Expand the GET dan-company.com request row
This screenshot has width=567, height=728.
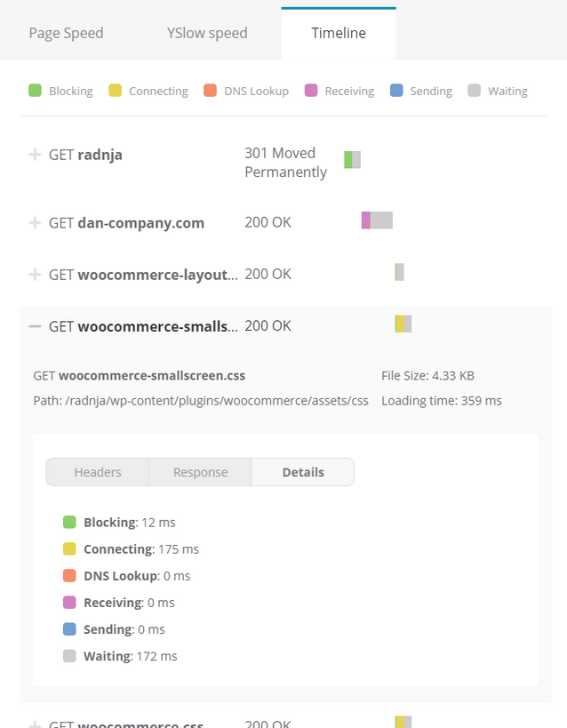[36, 223]
